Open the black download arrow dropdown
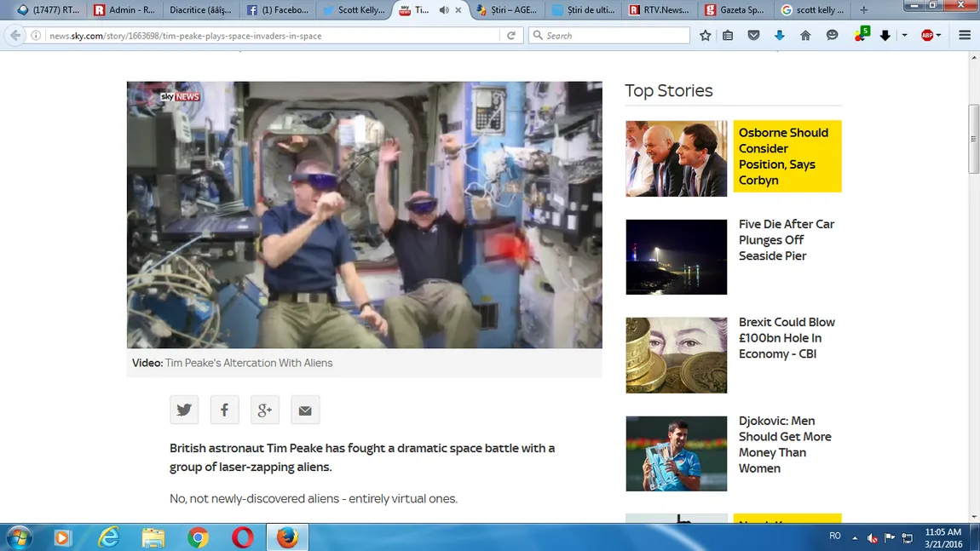 coord(904,36)
